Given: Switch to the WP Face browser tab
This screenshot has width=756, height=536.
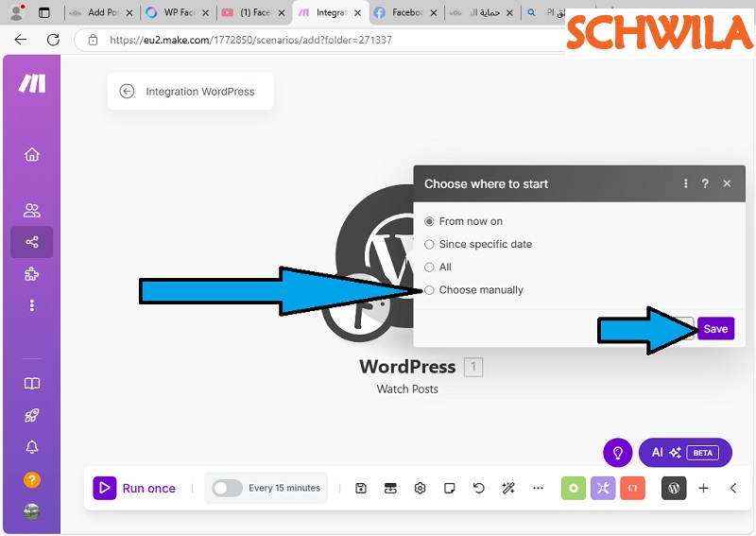Looking at the screenshot, I should point(178,12).
